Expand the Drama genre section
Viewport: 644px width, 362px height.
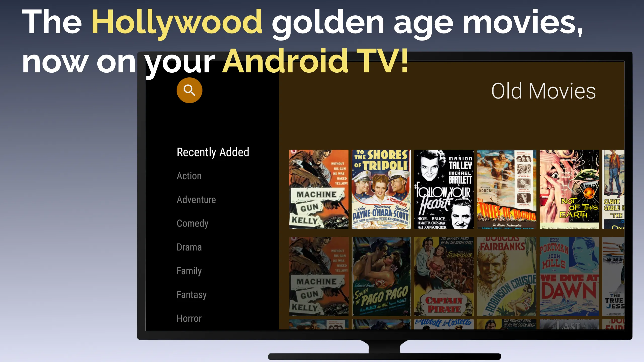(189, 247)
